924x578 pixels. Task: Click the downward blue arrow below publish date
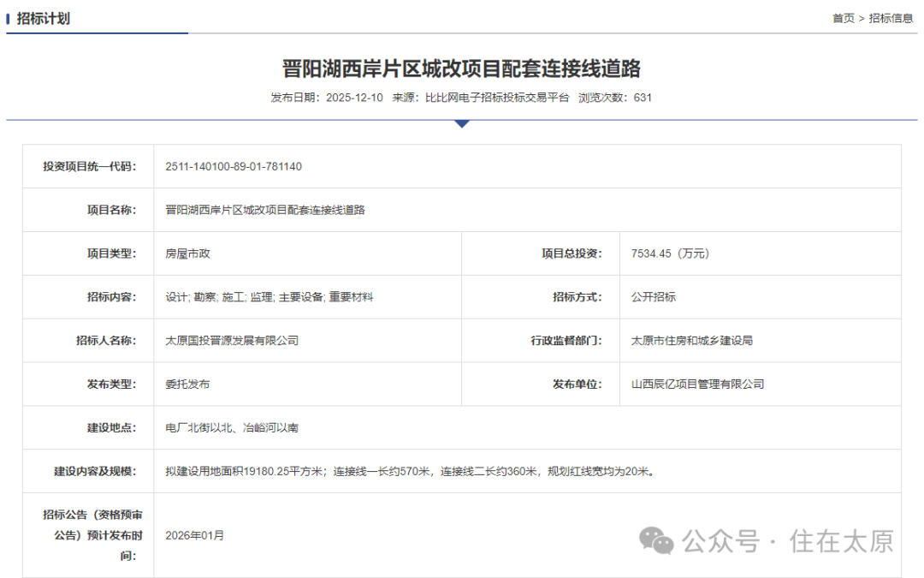(462, 122)
